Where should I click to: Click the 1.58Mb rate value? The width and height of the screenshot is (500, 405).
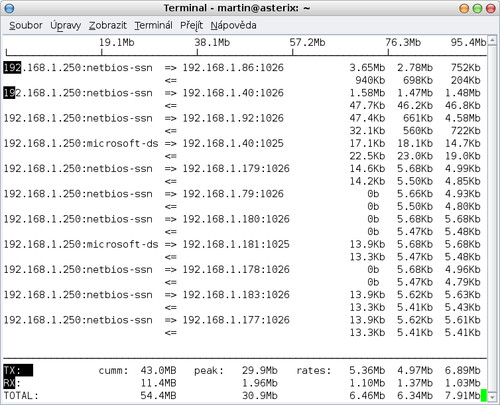(367, 93)
